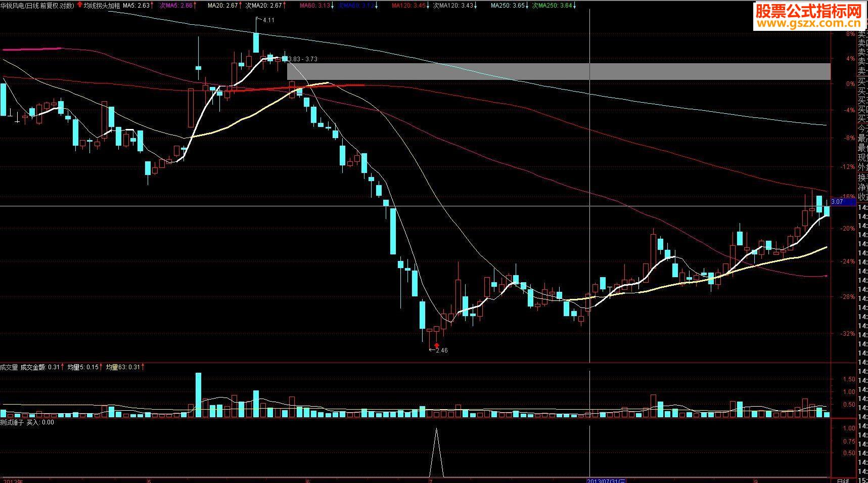Click the 均量63: 0.31 value
868x483 pixels.
point(123,368)
